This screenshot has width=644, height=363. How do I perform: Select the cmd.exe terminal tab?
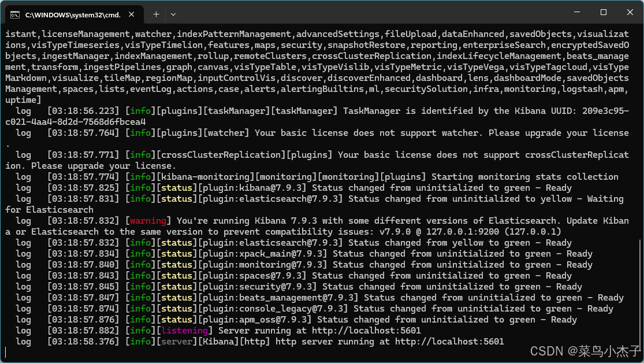[x=74, y=14]
